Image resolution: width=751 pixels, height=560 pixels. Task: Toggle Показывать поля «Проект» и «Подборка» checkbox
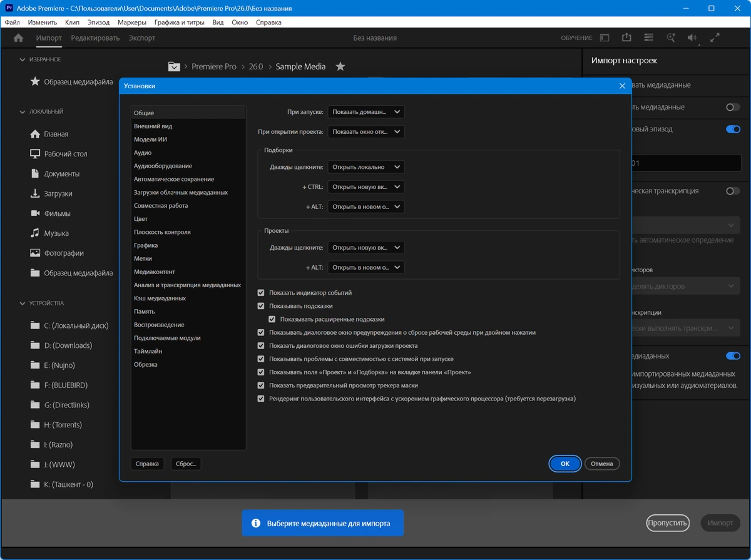[261, 372]
